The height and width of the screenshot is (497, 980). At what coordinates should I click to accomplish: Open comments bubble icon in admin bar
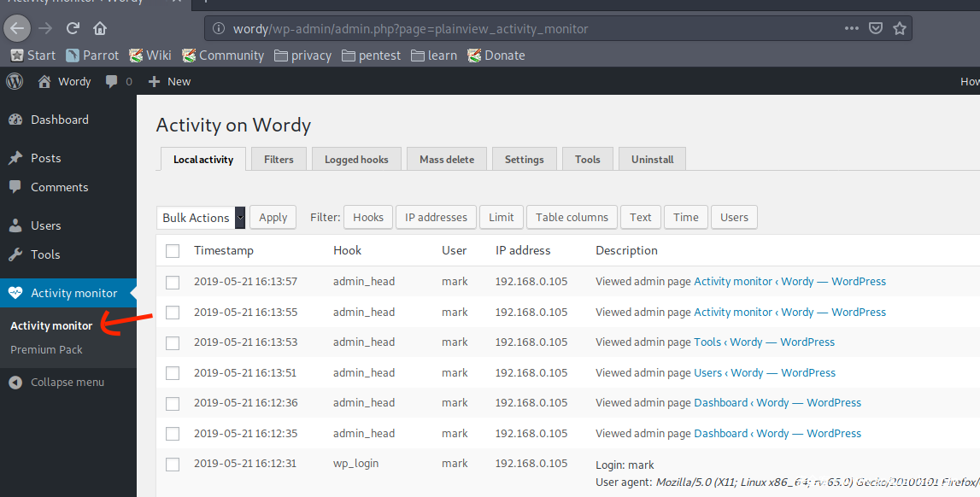click(x=112, y=81)
